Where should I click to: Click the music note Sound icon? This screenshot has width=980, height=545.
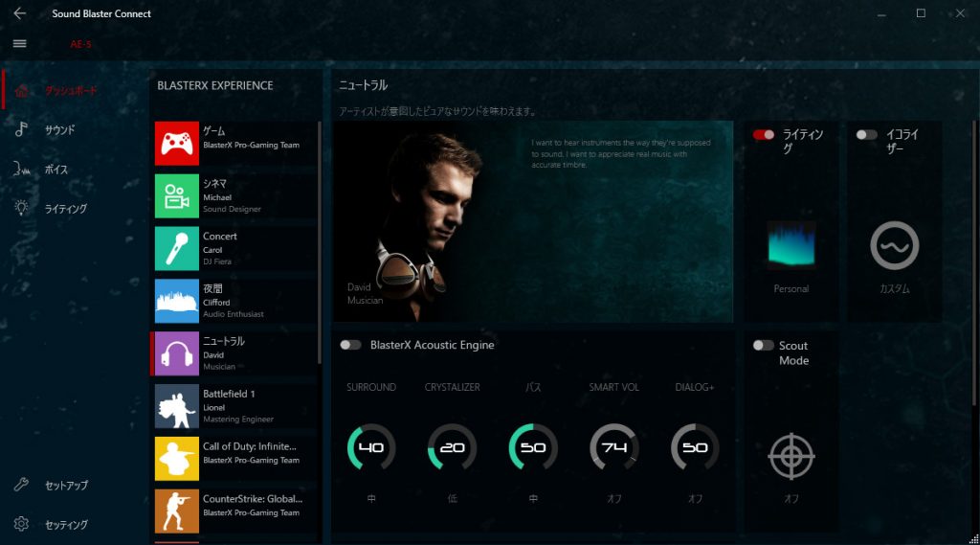[21, 129]
